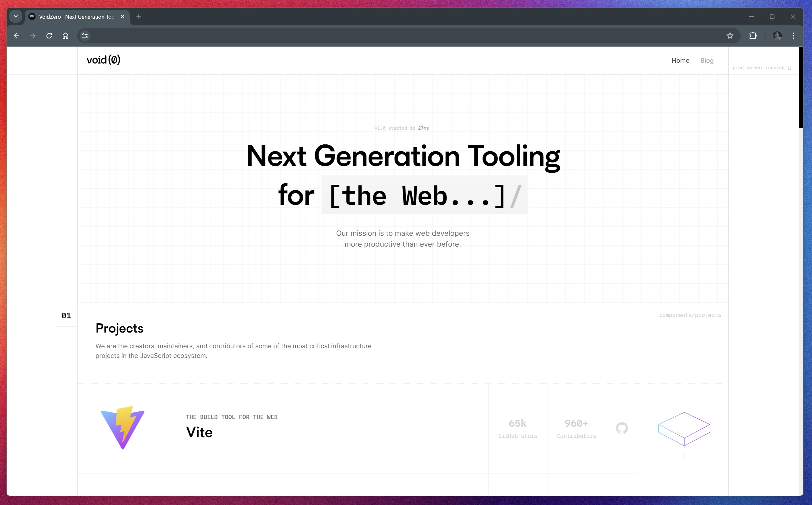Reload the current page
This screenshot has height=505, width=812.
point(49,36)
